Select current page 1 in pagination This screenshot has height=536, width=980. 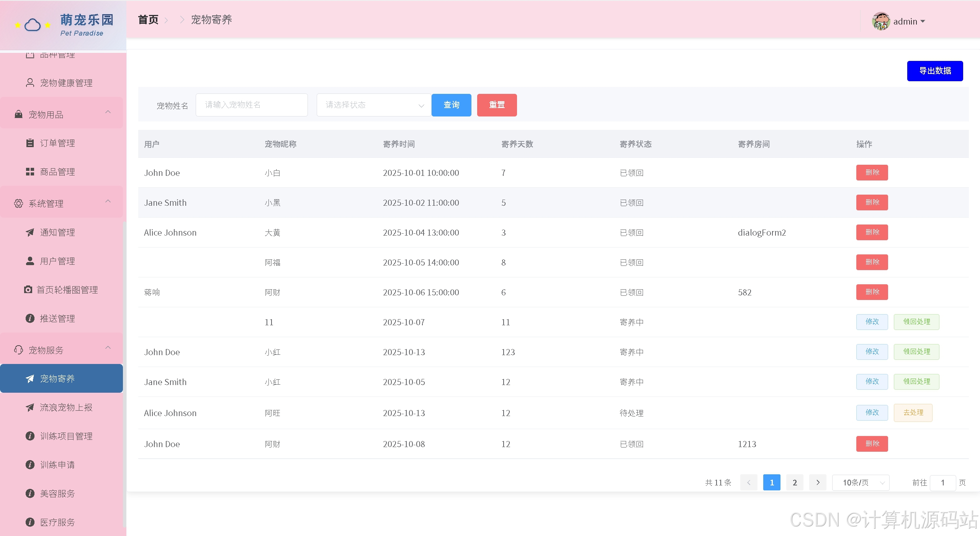click(772, 482)
